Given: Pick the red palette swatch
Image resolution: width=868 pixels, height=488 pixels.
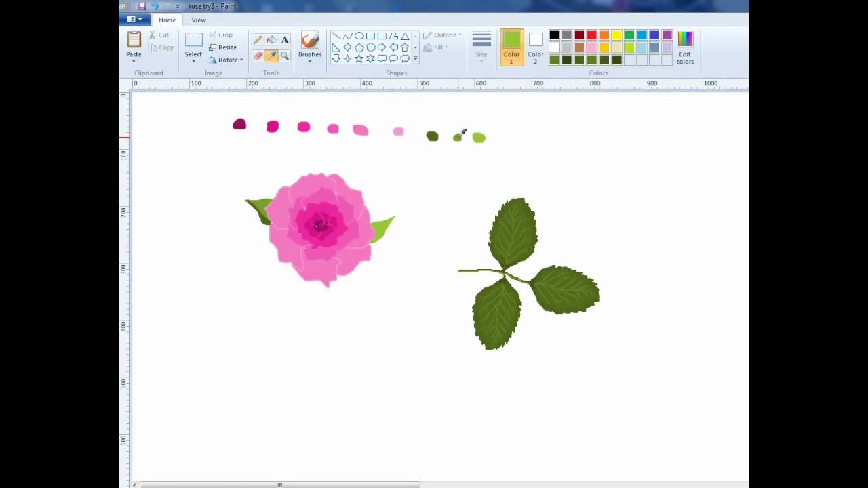Looking at the screenshot, I should pos(591,35).
